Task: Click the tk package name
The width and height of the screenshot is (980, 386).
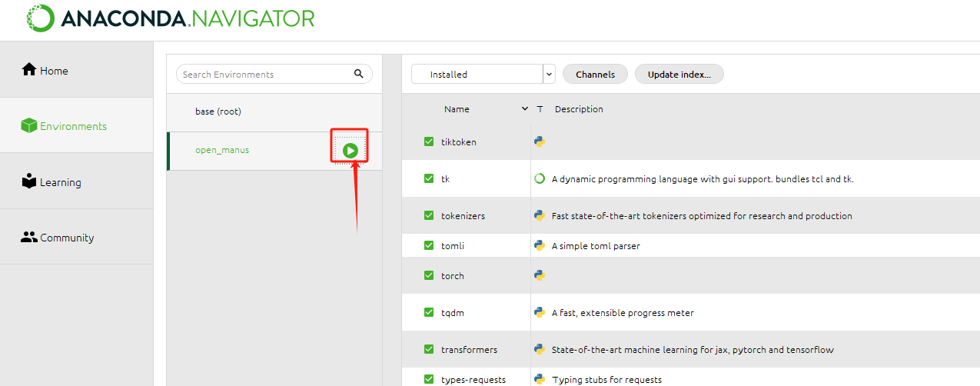Action: point(445,179)
